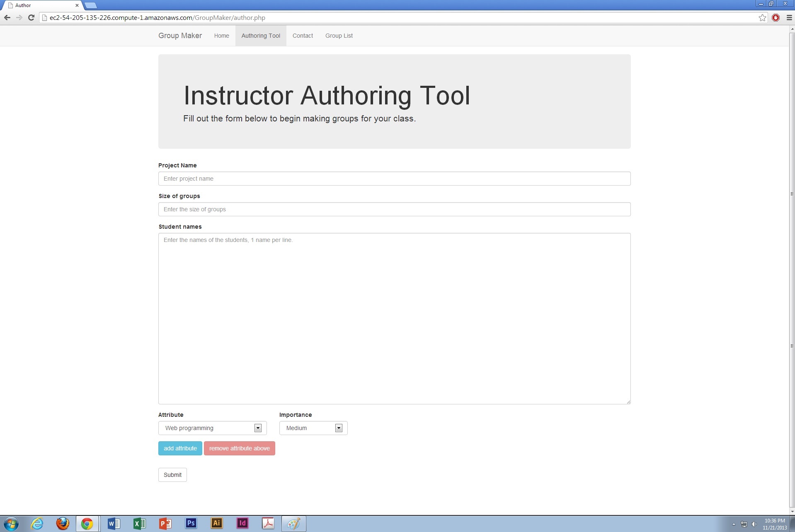
Task: Click the red extension icon in the toolbar
Action: tap(776, 17)
